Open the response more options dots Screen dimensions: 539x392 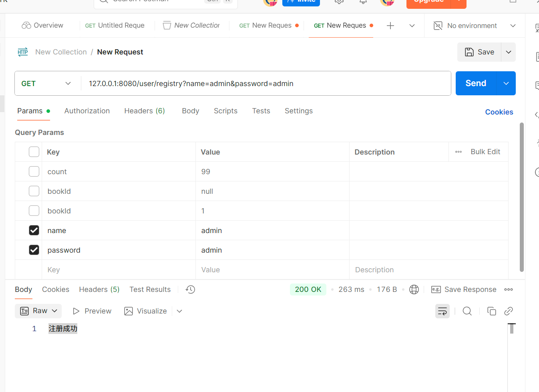pyautogui.click(x=509, y=289)
